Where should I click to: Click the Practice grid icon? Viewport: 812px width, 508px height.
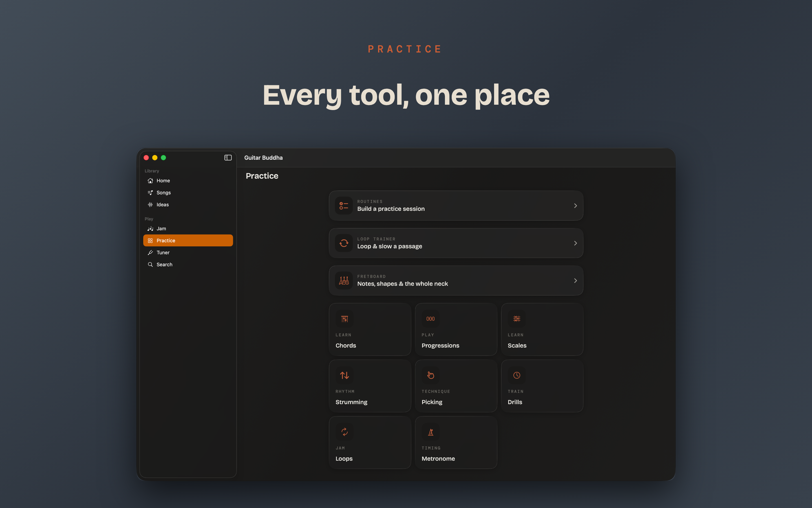(x=150, y=240)
